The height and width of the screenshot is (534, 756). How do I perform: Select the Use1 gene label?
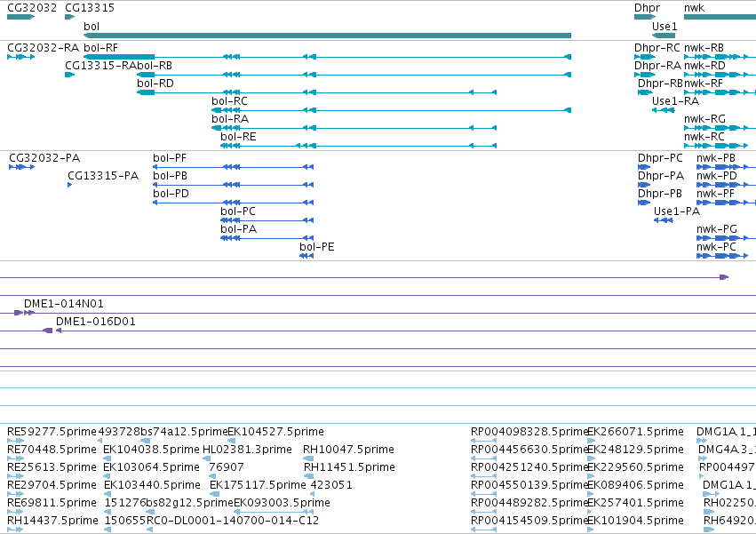click(x=664, y=26)
